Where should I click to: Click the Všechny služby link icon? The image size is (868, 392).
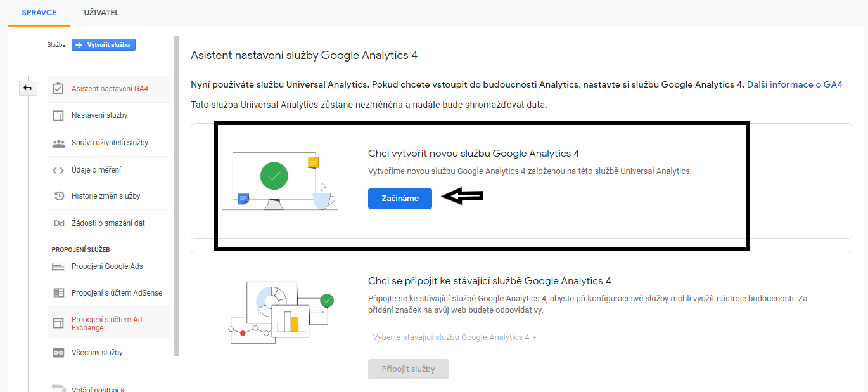point(58,353)
